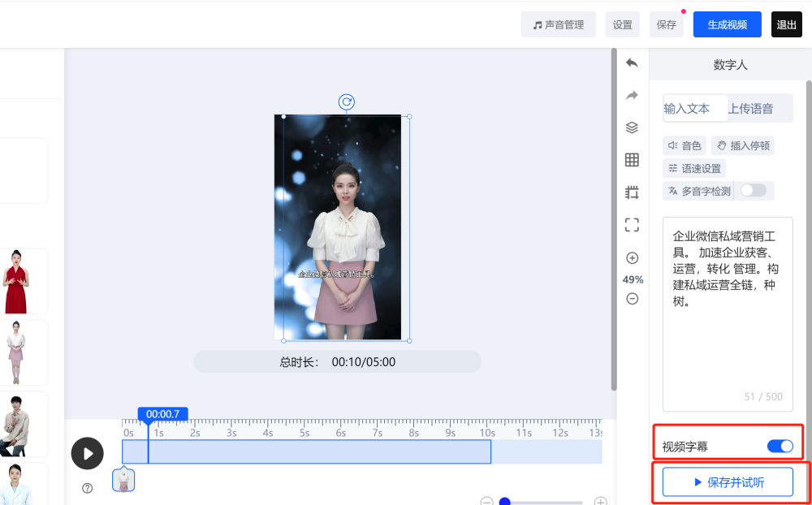The image size is (812, 505).
Task: Open the 设置 settings button
Action: pos(623,24)
